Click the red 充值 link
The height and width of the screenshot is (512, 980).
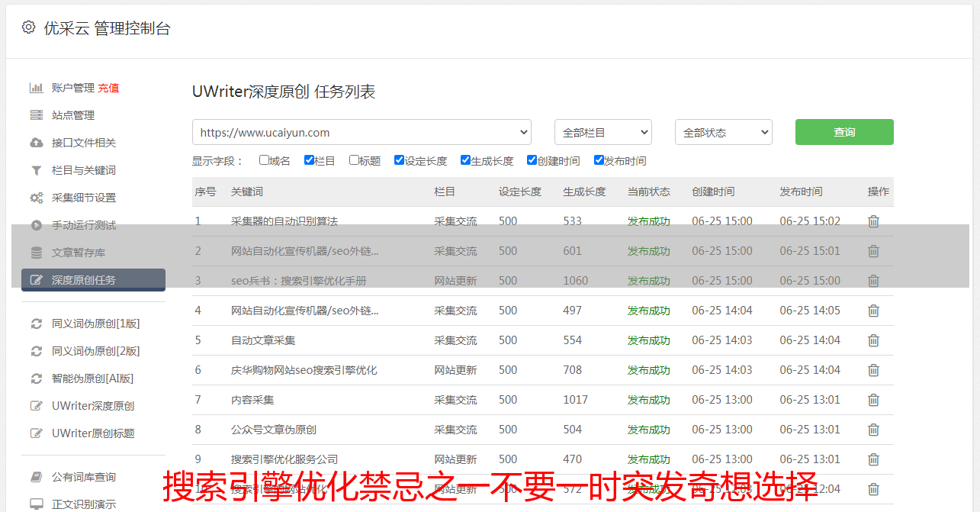tap(108, 88)
